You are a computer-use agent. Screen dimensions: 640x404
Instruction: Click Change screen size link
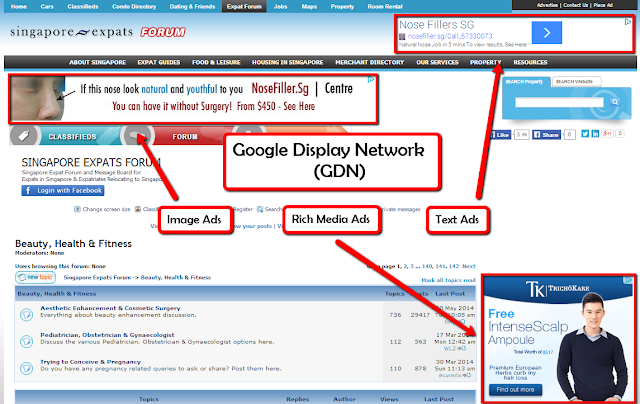106,209
